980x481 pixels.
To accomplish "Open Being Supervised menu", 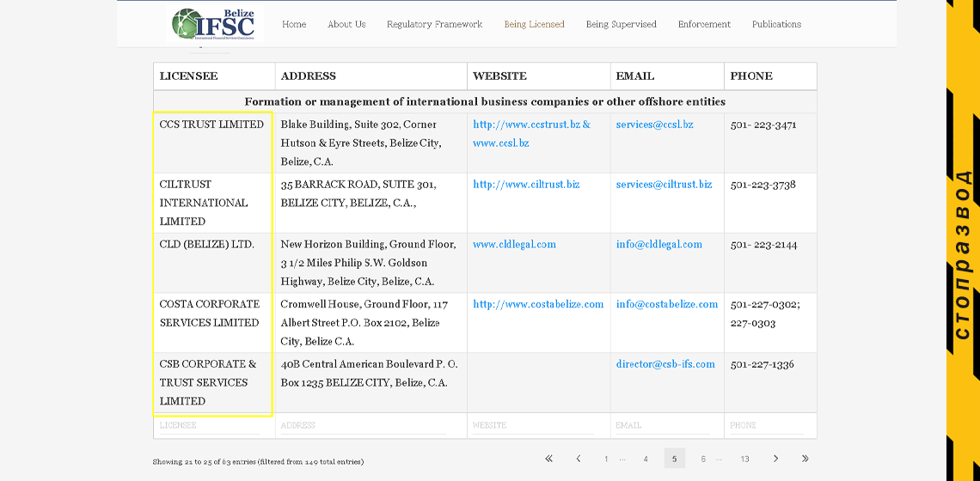I will coord(622,24).
